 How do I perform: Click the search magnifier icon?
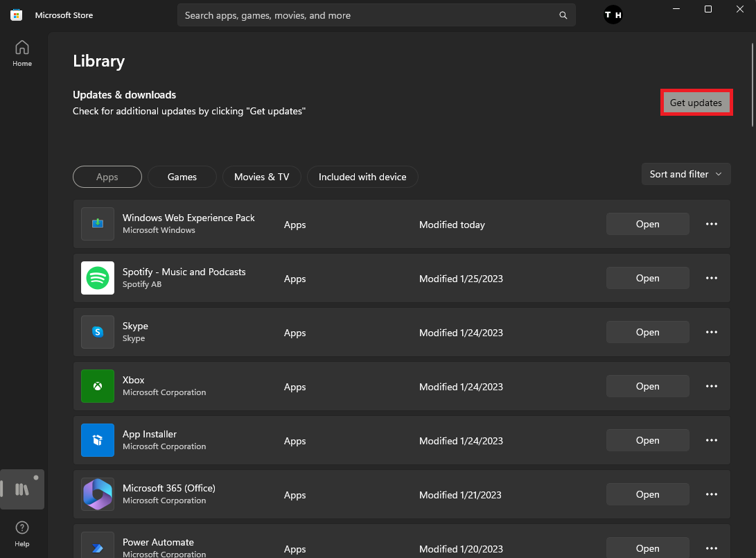point(563,15)
